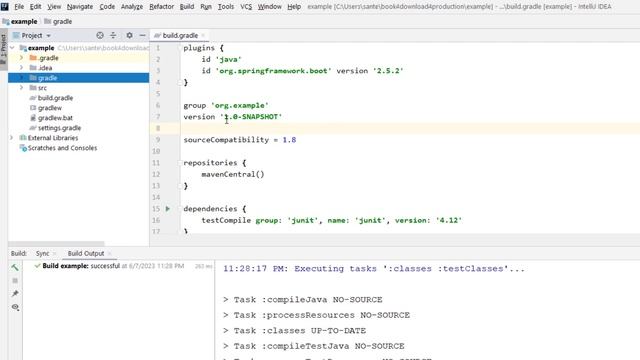Expand the src folder
This screenshot has width=640, height=360.
point(22,88)
